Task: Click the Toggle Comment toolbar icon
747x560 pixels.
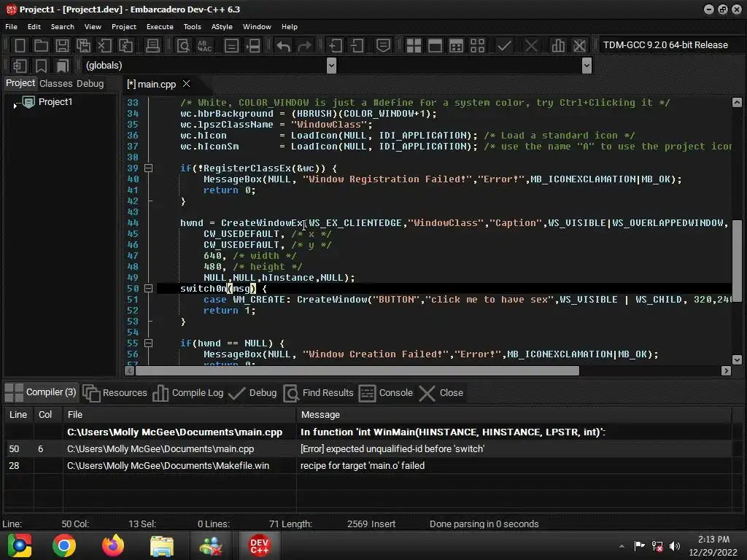Action: click(383, 46)
